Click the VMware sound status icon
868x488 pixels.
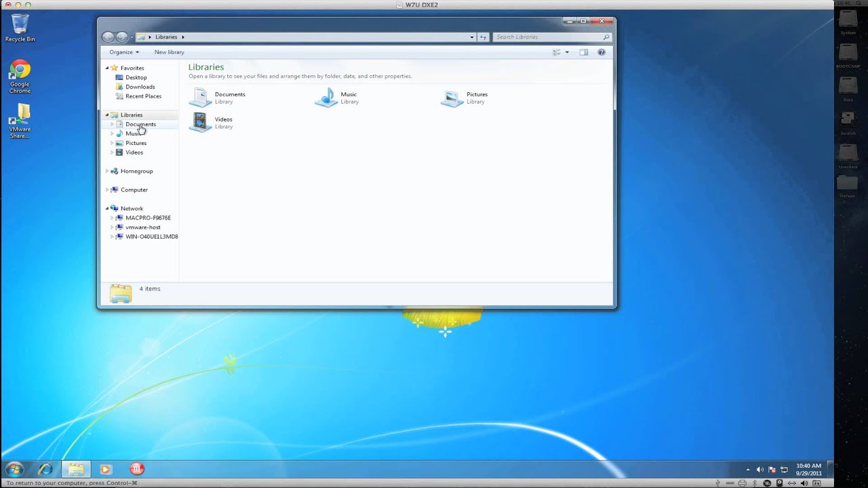pos(804,483)
